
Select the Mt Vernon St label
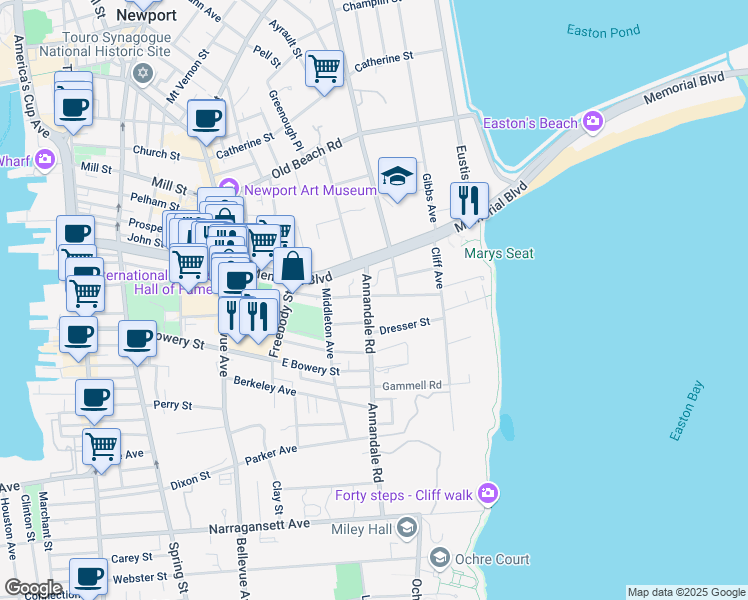[188, 76]
